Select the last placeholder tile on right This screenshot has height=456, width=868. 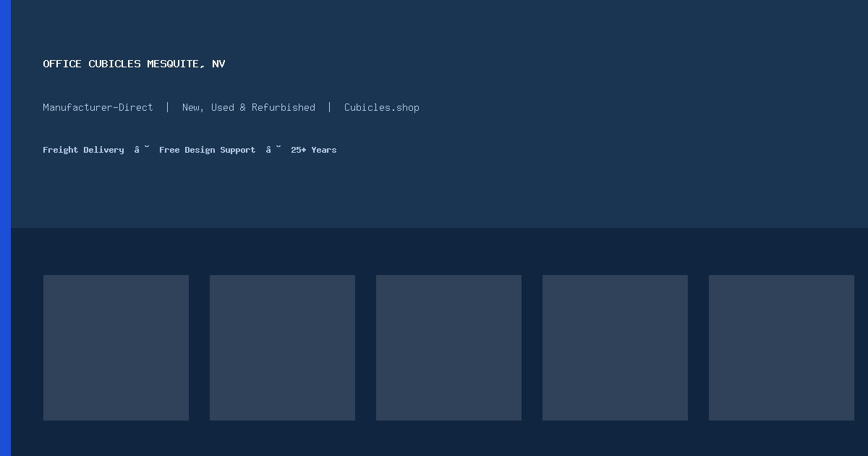tap(781, 347)
